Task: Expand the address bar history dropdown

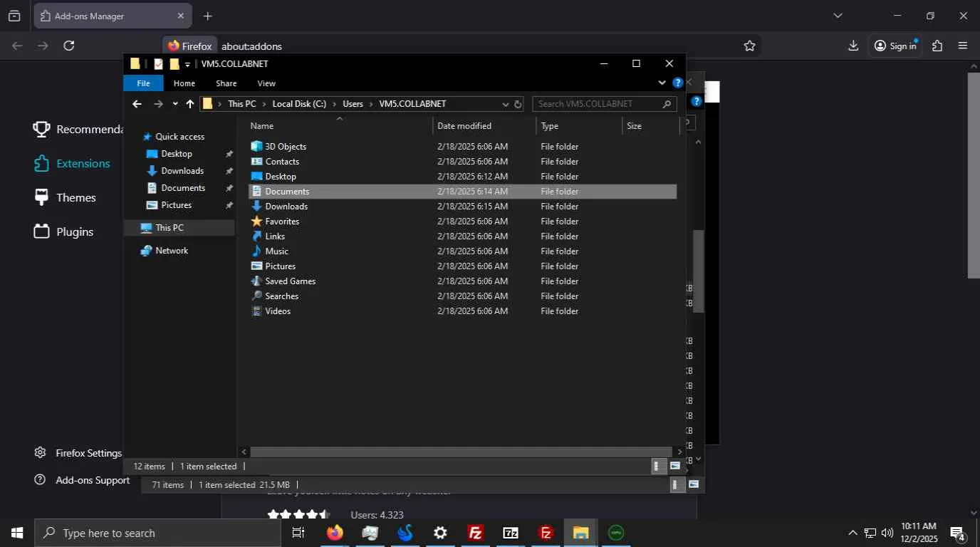Action: pos(506,104)
